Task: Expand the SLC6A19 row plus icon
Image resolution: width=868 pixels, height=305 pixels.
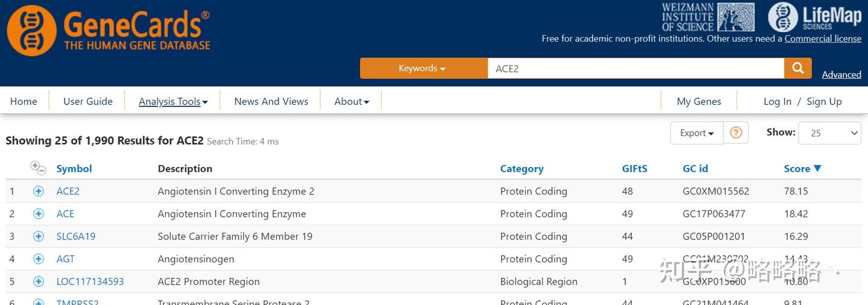Action: click(x=39, y=236)
